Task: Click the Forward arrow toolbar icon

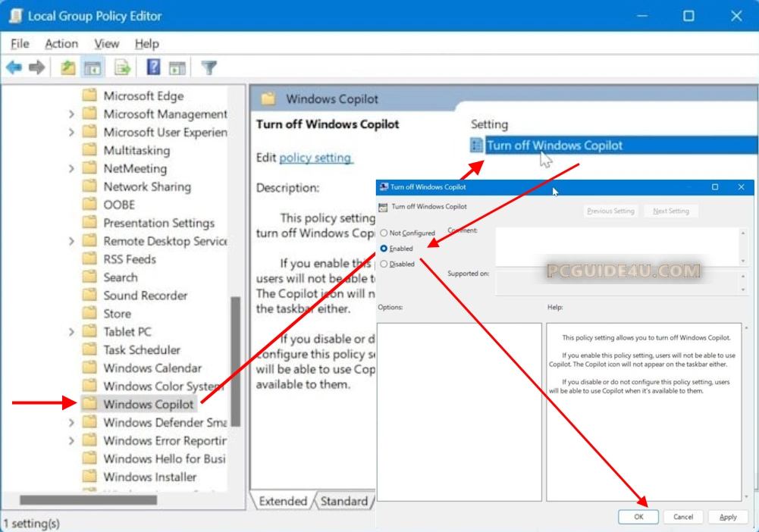Action: pyautogui.click(x=36, y=68)
